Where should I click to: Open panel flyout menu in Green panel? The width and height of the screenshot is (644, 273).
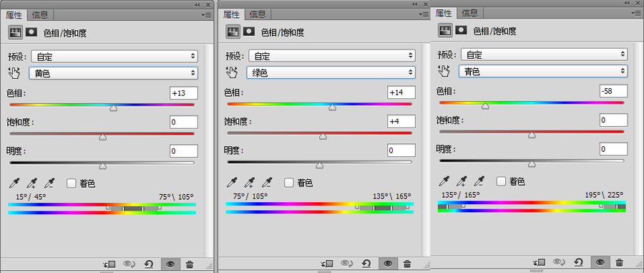click(x=424, y=14)
